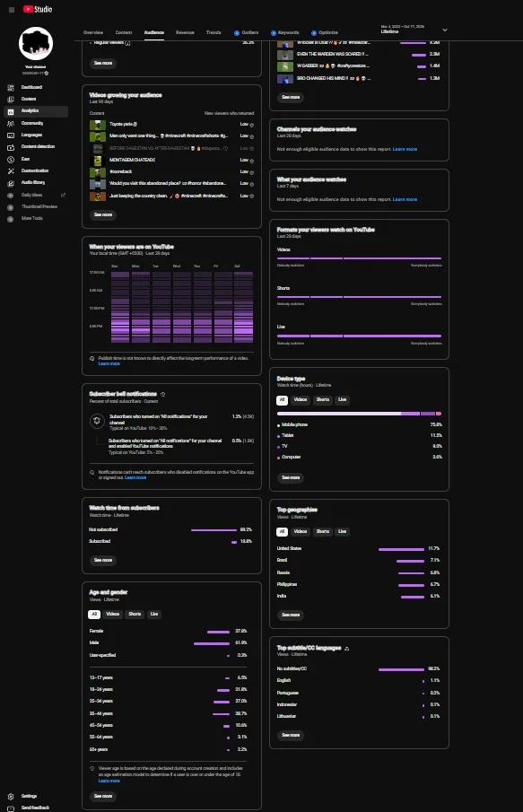Click See more in Device type card

[x=291, y=477]
